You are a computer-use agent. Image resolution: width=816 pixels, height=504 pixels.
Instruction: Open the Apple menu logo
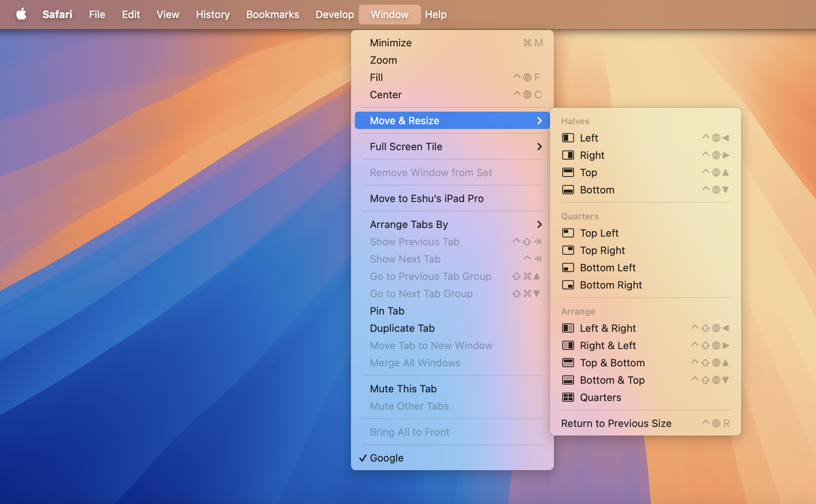click(x=21, y=14)
